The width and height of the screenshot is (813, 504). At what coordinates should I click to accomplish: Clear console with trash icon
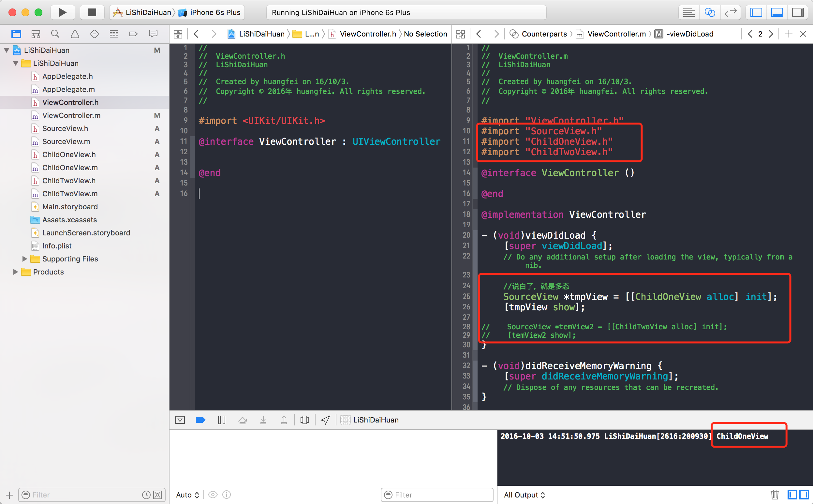coord(775,494)
